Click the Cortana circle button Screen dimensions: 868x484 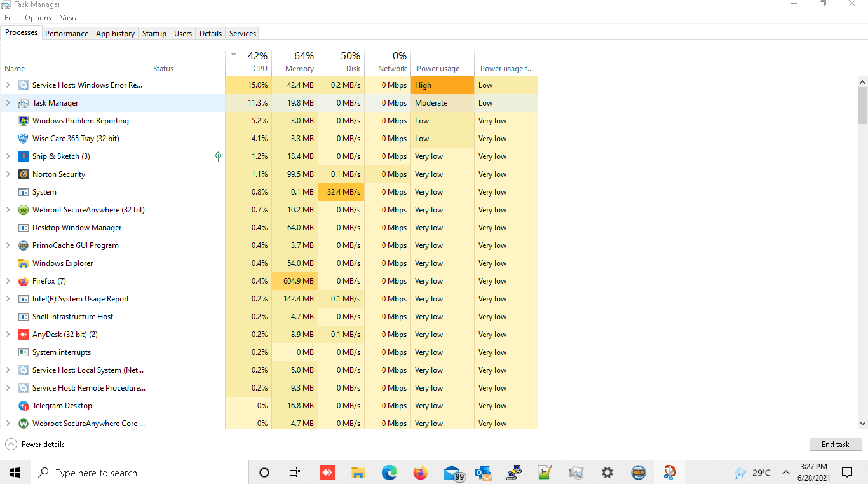[264, 473]
